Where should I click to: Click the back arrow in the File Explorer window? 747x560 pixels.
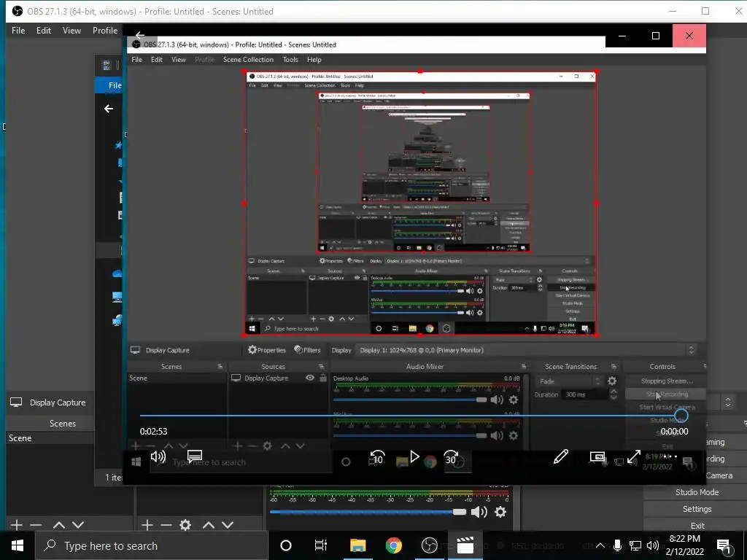tap(109, 109)
